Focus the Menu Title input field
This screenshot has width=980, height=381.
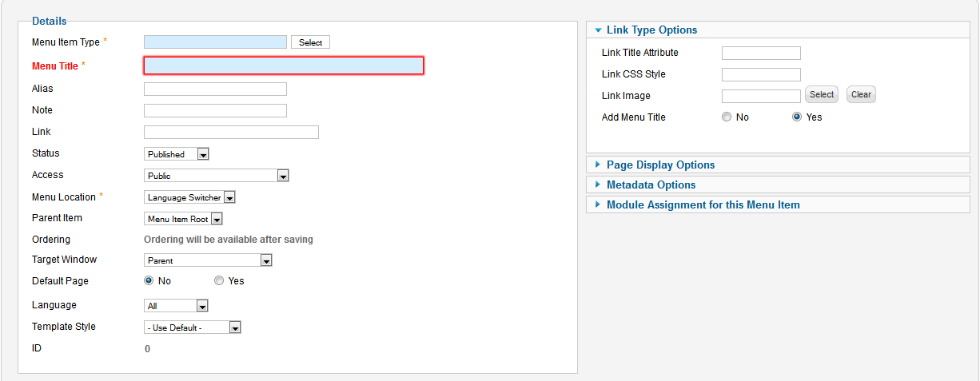click(284, 65)
